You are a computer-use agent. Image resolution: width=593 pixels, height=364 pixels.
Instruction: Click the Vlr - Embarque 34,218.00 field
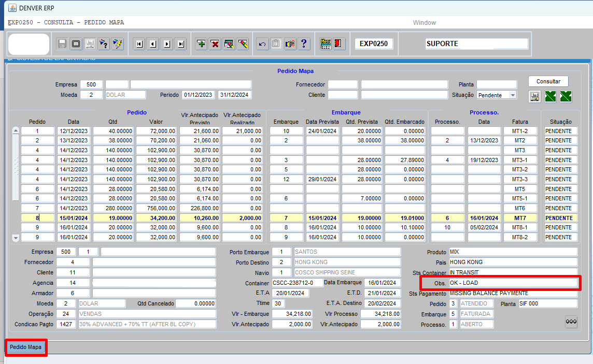[x=292, y=314]
